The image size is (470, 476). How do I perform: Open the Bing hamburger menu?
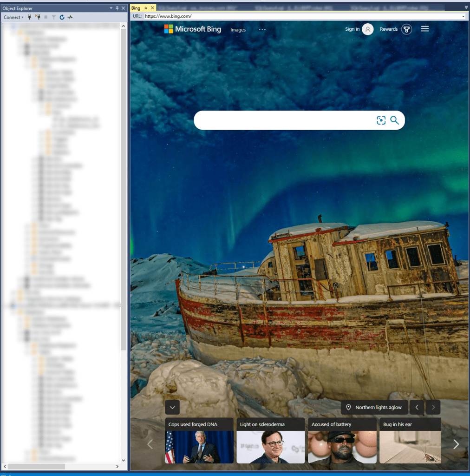coord(424,29)
